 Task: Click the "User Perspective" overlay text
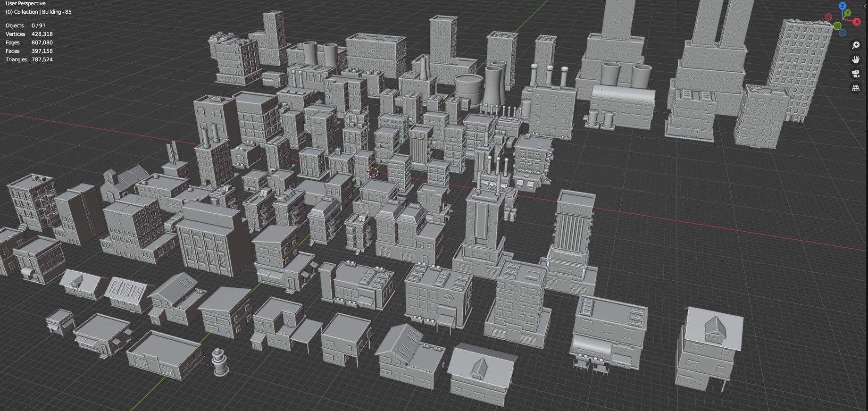pos(25,3)
